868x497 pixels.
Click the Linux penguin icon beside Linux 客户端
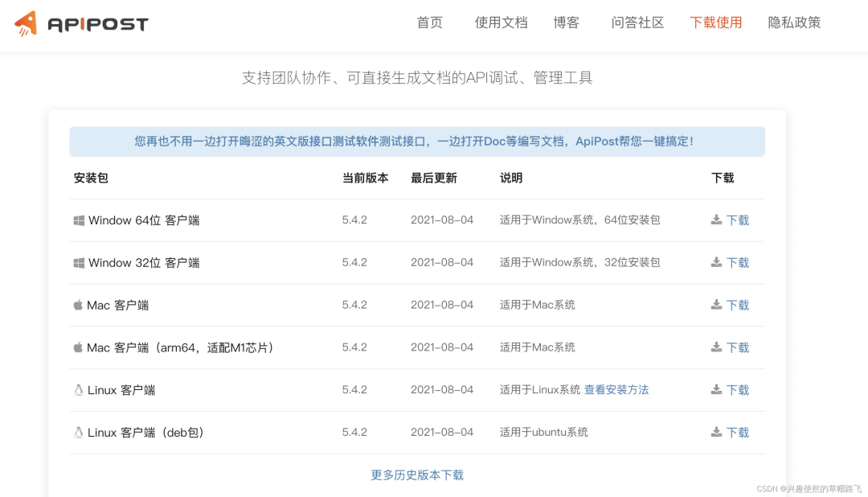point(77,390)
